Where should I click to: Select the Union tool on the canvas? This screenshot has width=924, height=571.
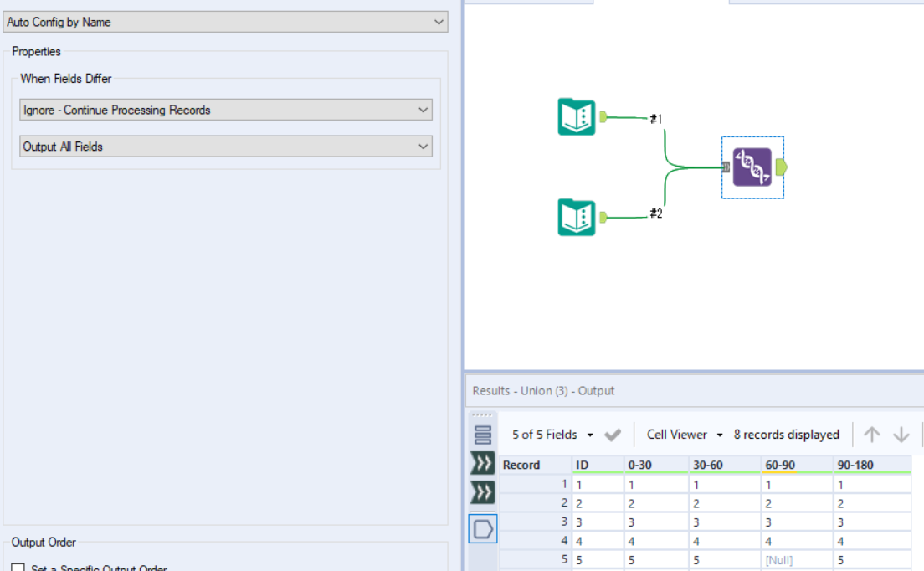[751, 167]
